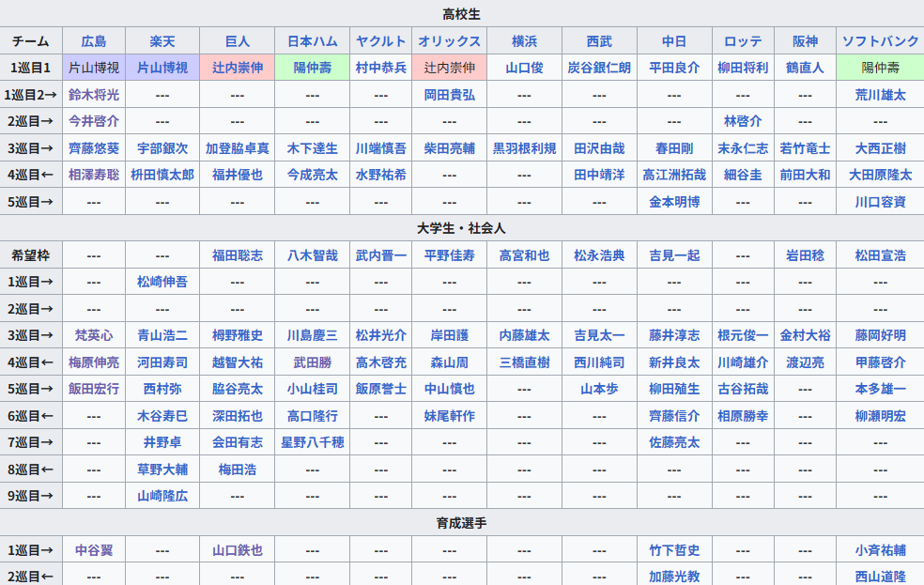Click the 横浜 header link
This screenshot has height=585, width=924.
point(524,41)
